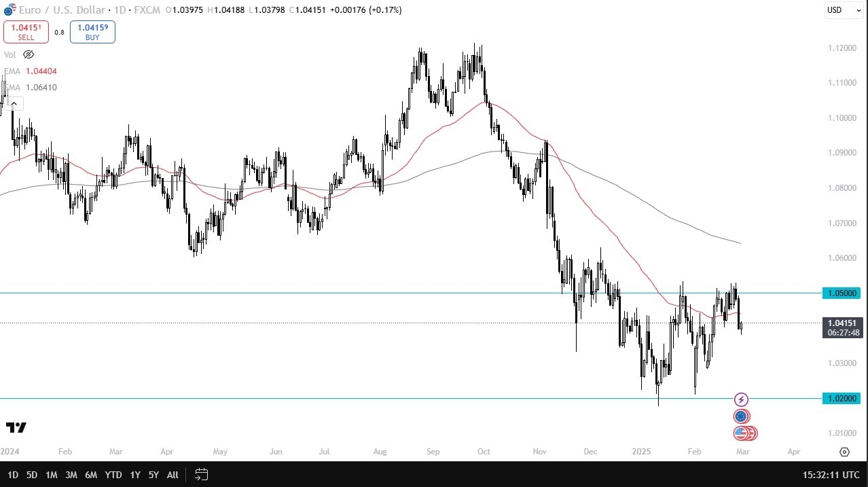Open the USD currency dropdown
The image size is (868, 487).
pyautogui.click(x=843, y=10)
